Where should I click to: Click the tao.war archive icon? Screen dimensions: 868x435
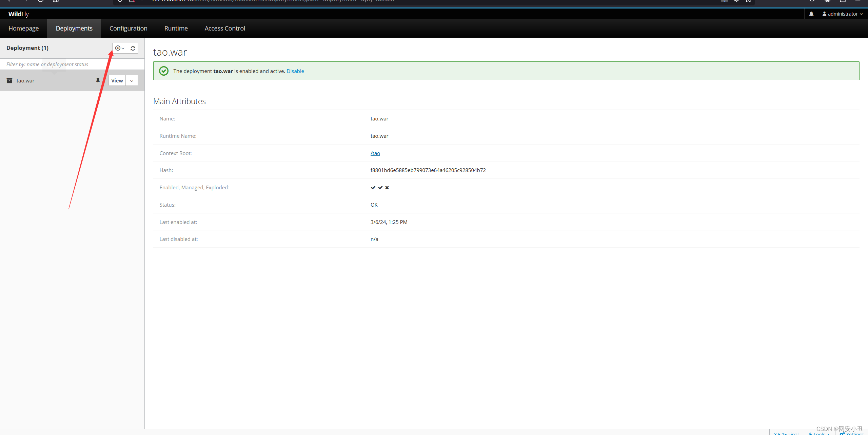pos(9,80)
